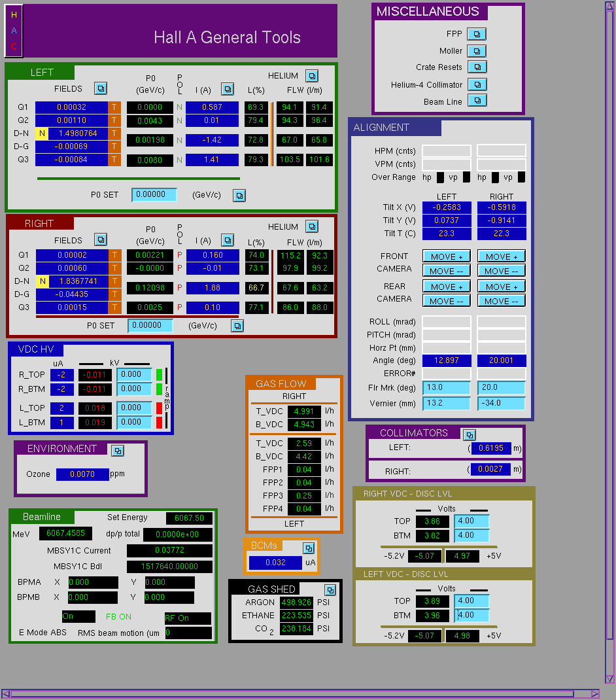Image resolution: width=616 pixels, height=700 pixels.
Task: Open RIGHT spectrometer I (A) current display
Action: [x=228, y=240]
